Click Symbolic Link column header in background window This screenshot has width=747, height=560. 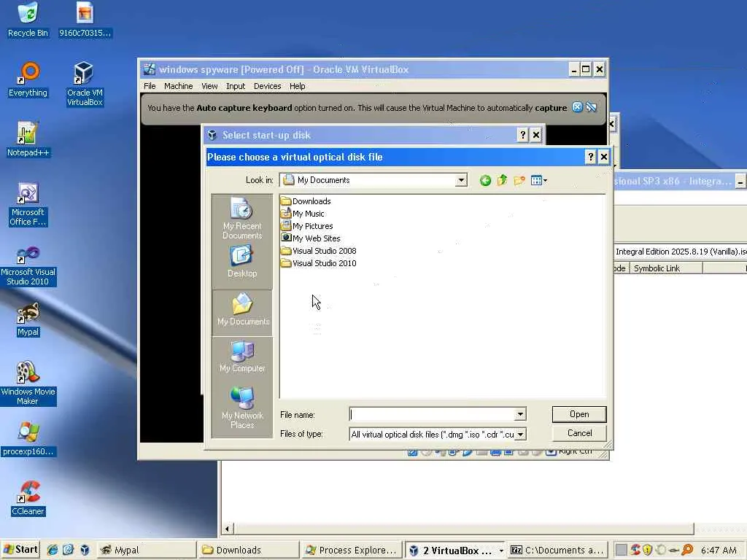(x=665, y=268)
